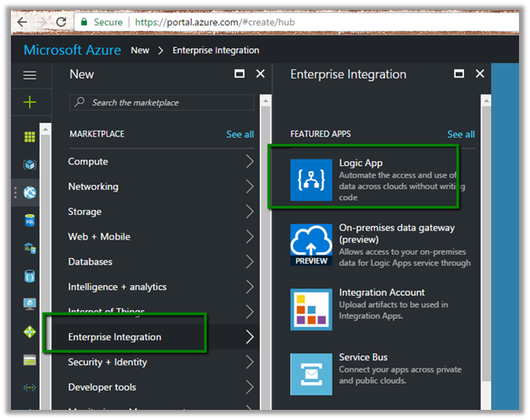
Task: Click the Logic App icon tile
Action: click(311, 180)
